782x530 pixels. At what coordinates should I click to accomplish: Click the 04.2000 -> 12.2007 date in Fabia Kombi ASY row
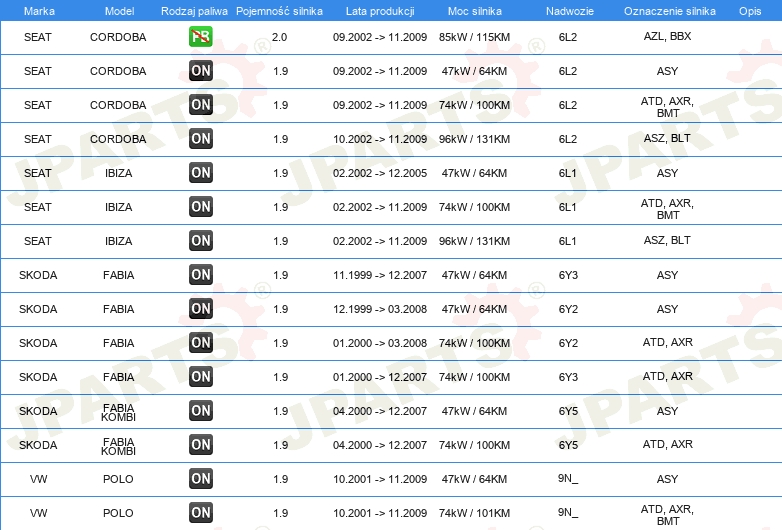point(380,411)
